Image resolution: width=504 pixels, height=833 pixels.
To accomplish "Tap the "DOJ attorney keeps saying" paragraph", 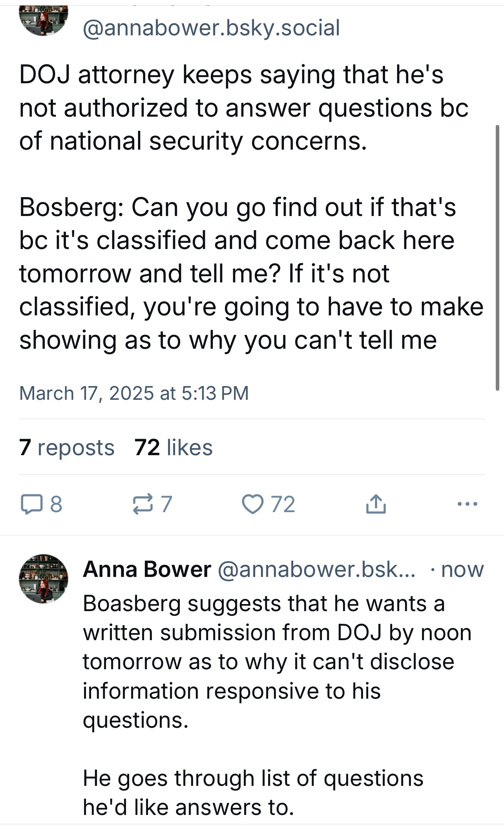I will [243, 108].
